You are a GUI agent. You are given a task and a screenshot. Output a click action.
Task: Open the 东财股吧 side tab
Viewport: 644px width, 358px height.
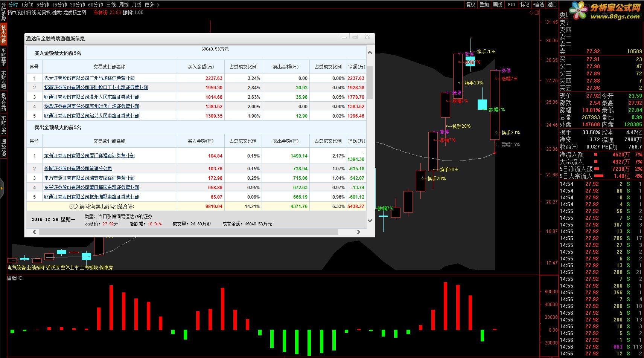click(3, 79)
